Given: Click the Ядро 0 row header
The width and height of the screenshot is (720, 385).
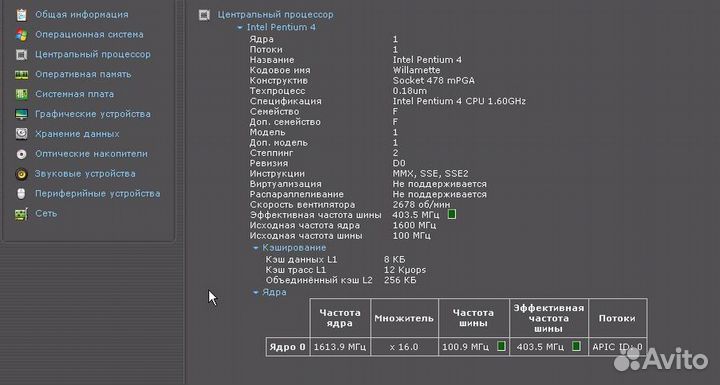Looking at the screenshot, I should click(x=287, y=347).
